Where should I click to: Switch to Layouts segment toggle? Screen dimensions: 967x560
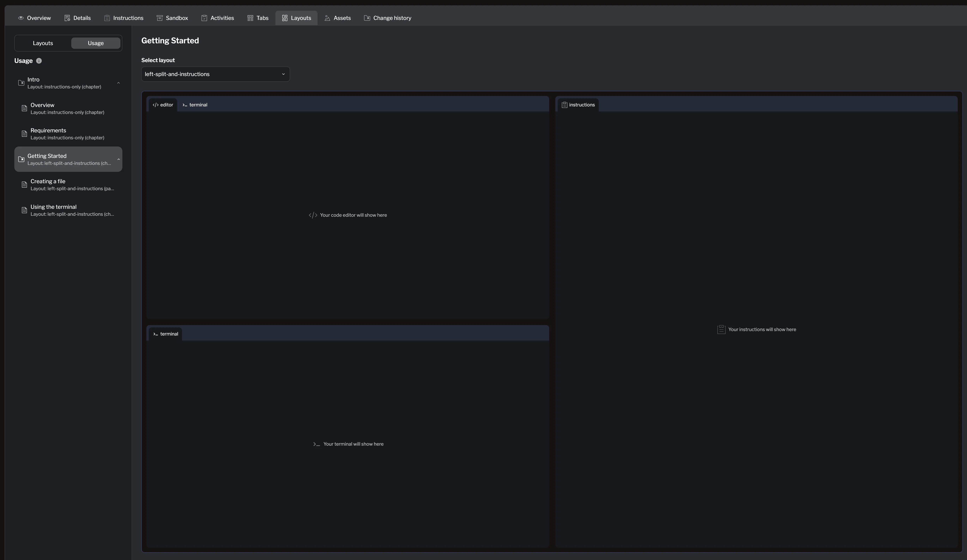tap(43, 43)
